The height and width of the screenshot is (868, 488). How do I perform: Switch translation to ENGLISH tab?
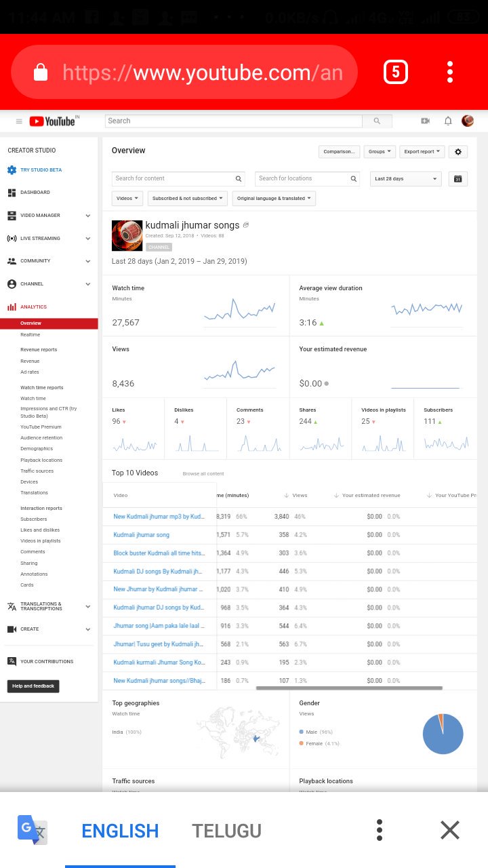click(x=120, y=831)
